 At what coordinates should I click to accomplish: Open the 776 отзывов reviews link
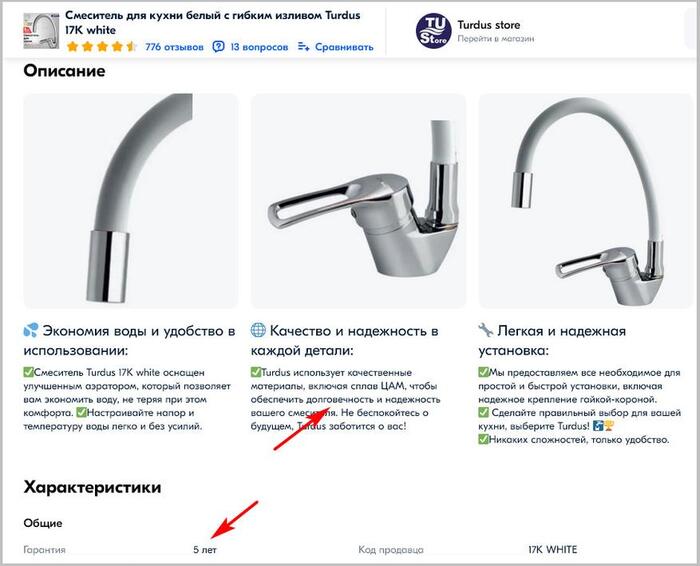[x=174, y=47]
